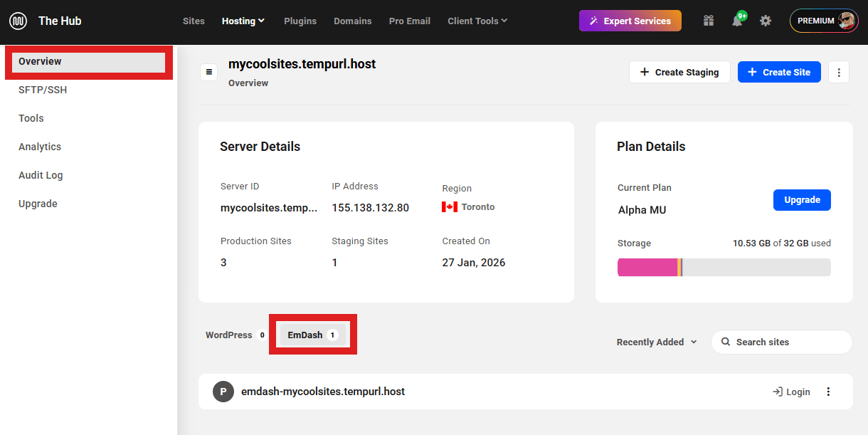Click the emdash-mycoolsites.tempurl.host site name
Image resolution: width=868 pixels, height=435 pixels.
[323, 392]
